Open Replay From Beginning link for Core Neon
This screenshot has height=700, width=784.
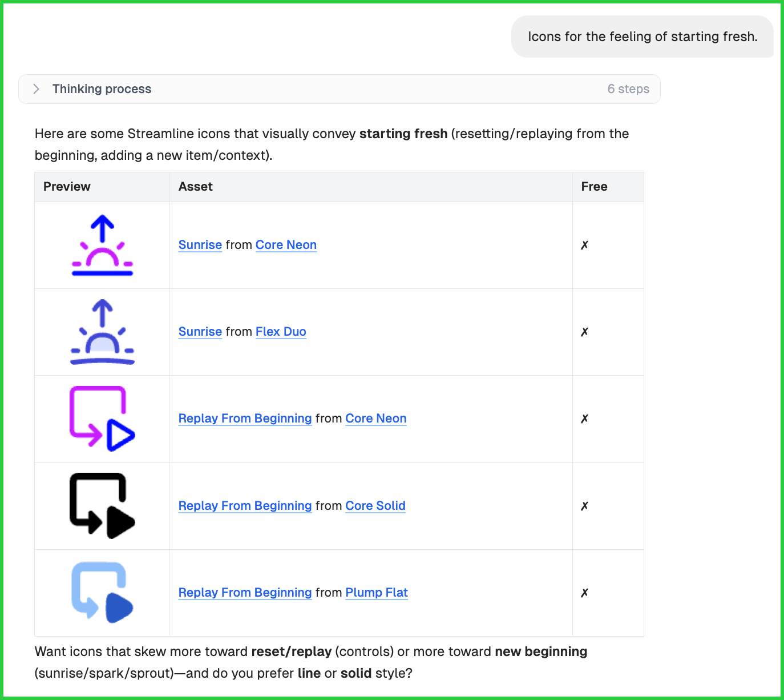(245, 419)
